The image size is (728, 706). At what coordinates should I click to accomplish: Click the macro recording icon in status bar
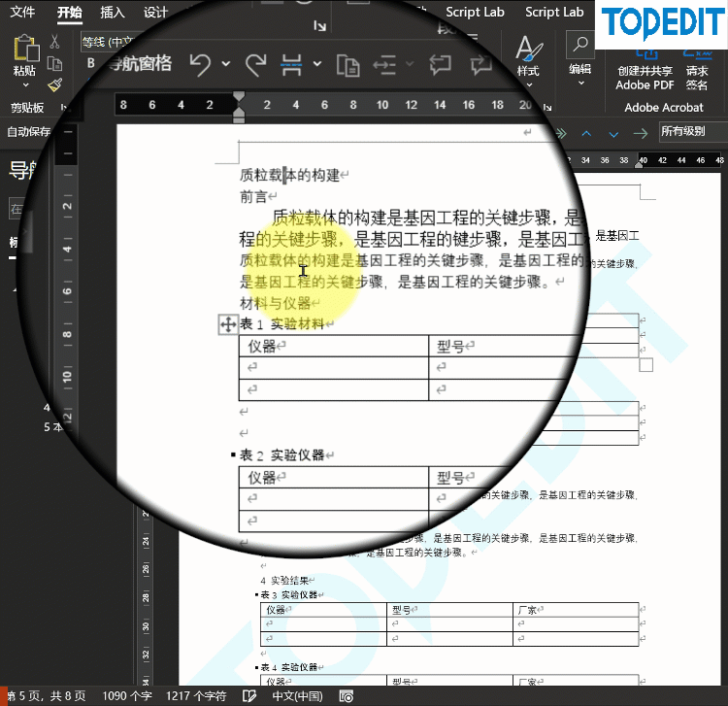347,696
